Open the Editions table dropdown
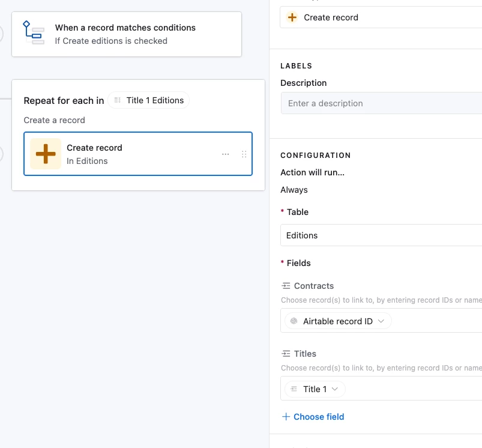 (x=381, y=235)
